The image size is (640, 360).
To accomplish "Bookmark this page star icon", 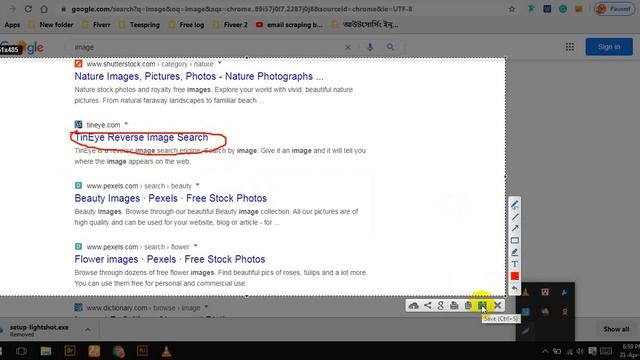I will click(x=511, y=9).
